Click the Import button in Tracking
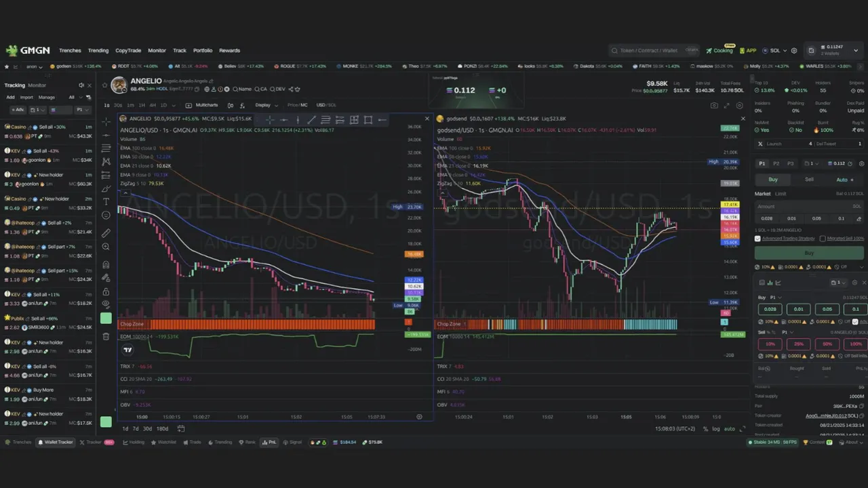The width and height of the screenshot is (868, 488). [26, 97]
